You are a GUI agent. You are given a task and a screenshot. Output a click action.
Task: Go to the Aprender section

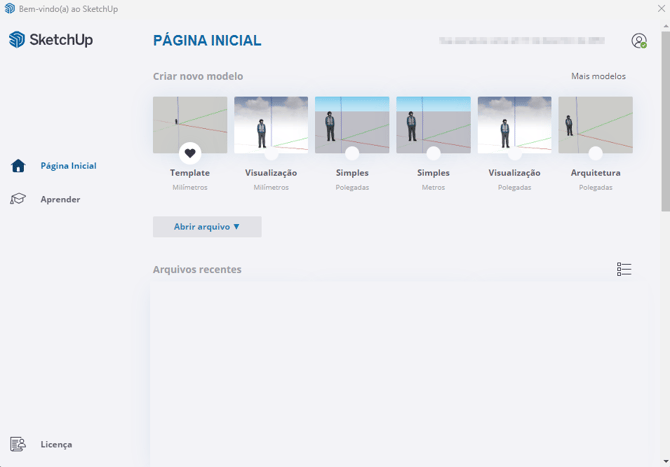tap(60, 200)
